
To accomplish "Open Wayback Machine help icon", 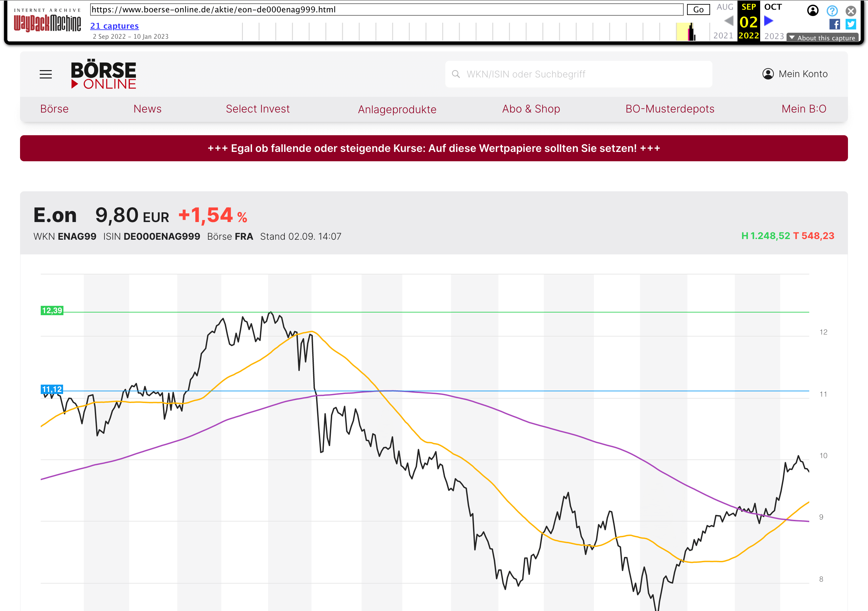I will pos(832,11).
